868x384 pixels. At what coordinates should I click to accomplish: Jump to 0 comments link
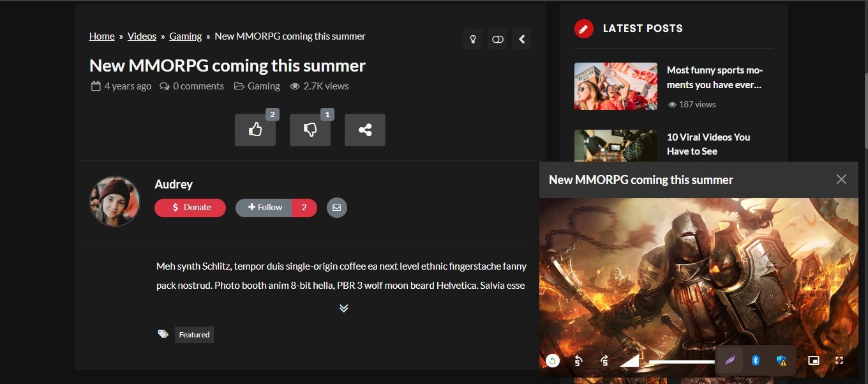(x=198, y=86)
